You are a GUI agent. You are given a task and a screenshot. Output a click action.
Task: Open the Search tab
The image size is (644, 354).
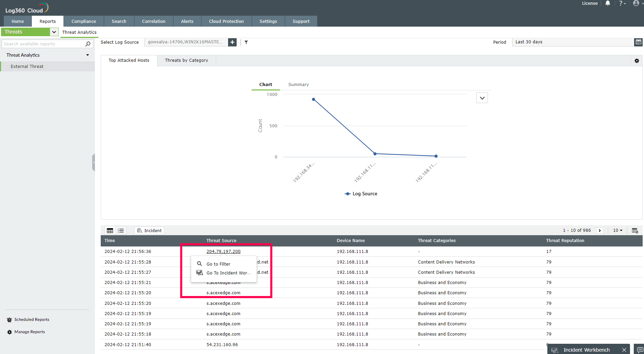(119, 21)
